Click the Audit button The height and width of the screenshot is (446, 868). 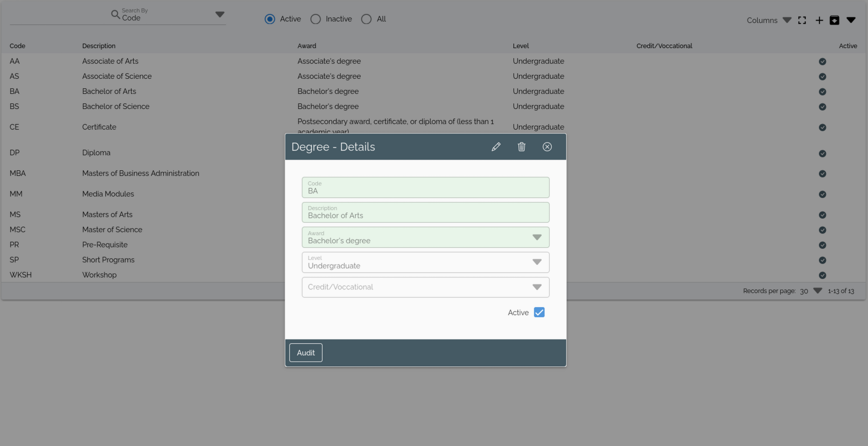[x=306, y=352]
